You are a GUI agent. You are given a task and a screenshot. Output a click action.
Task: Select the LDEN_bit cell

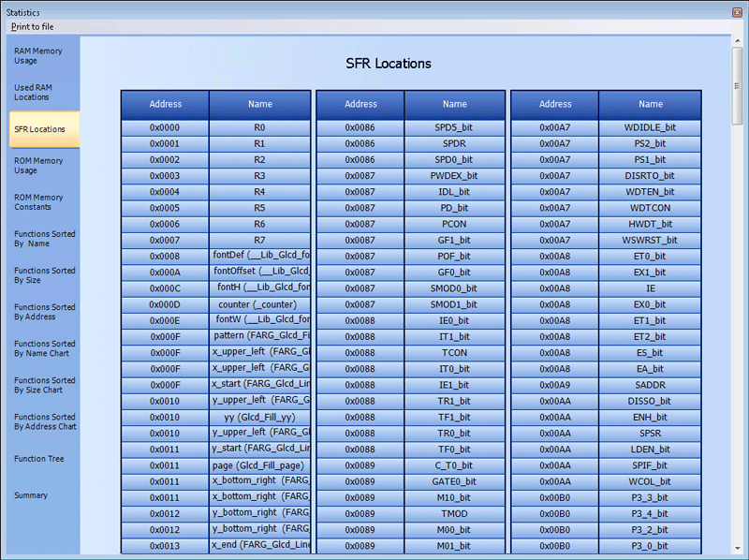coord(650,449)
